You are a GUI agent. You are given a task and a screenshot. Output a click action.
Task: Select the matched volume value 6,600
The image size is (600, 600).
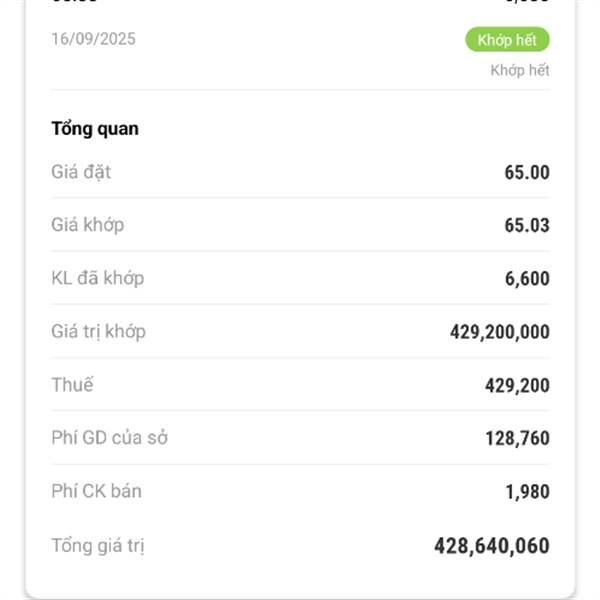526,279
